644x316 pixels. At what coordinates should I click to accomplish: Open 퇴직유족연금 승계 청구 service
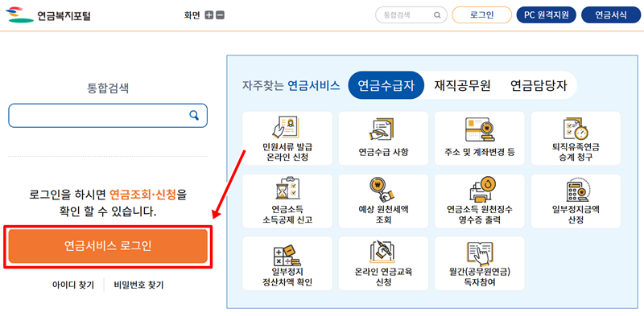click(576, 137)
